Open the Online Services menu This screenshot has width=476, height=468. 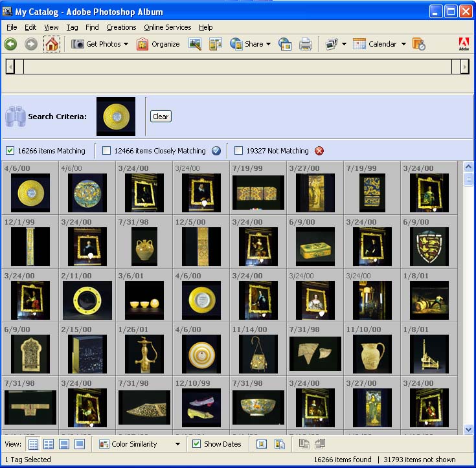[x=167, y=27]
